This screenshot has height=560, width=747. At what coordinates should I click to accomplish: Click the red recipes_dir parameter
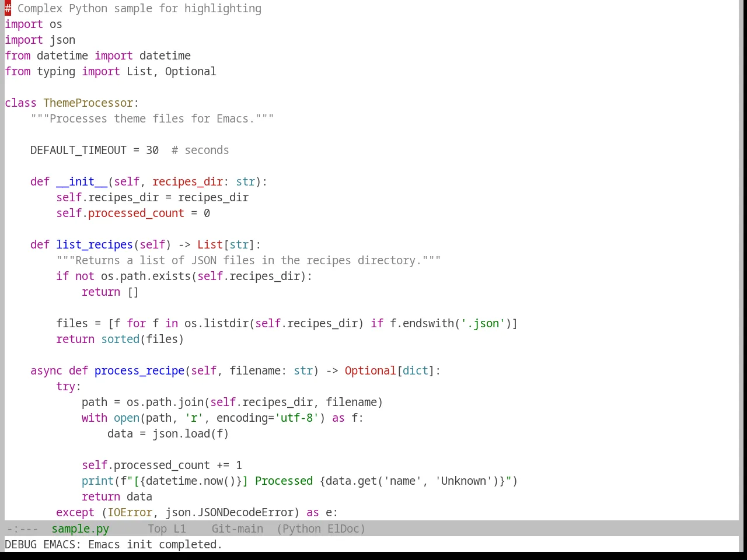pos(187,181)
